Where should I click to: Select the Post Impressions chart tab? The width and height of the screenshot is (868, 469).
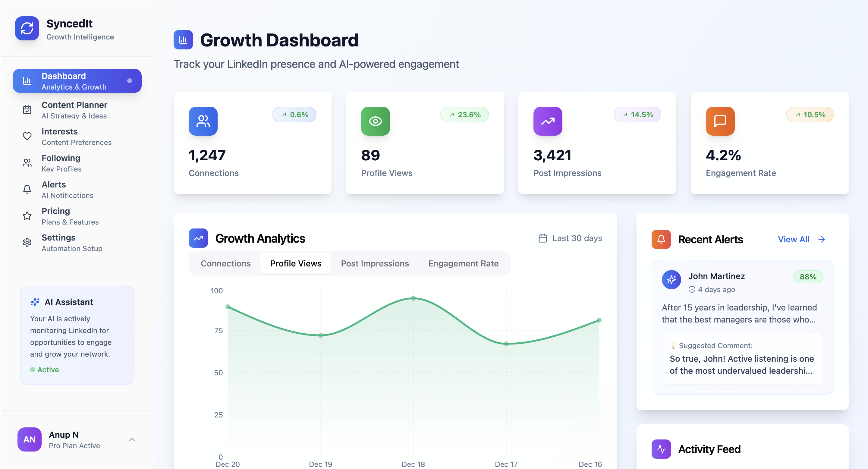point(375,263)
